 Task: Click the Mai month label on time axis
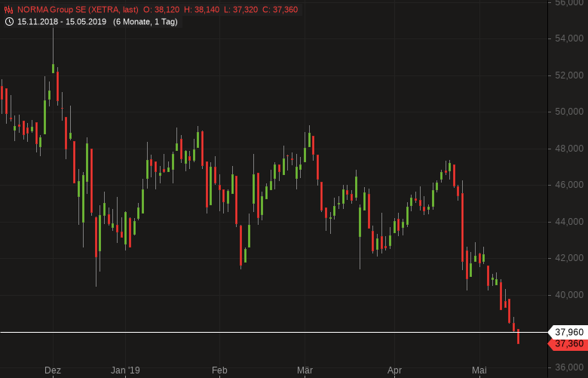pyautogui.click(x=479, y=370)
